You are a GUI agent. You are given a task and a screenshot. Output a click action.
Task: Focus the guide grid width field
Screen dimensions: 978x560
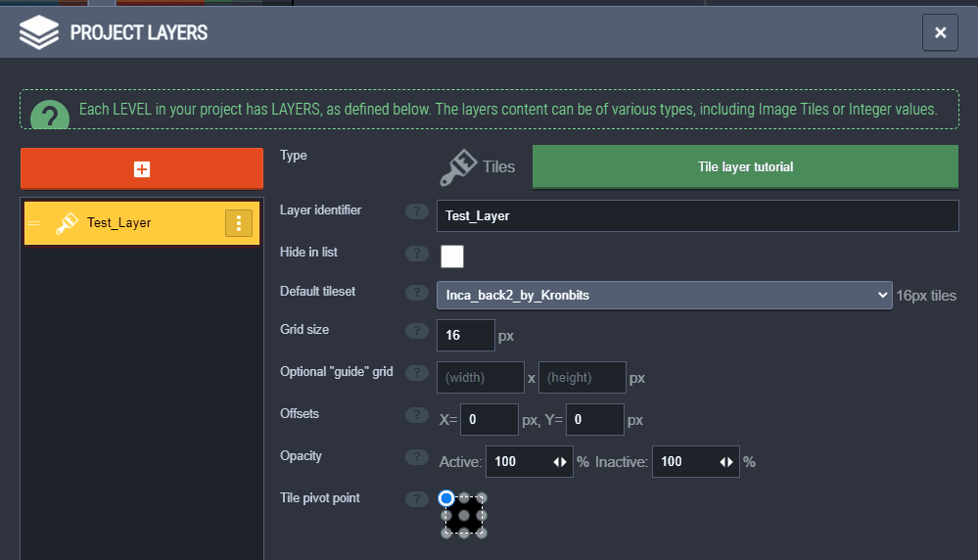tap(481, 377)
